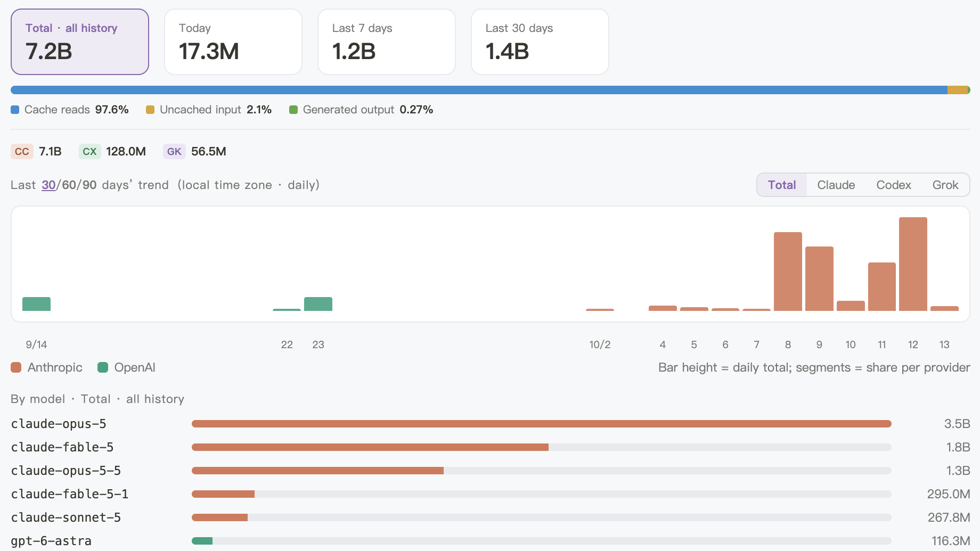The height and width of the screenshot is (551, 980).
Task: Choose the 60 days trend range
Action: click(x=69, y=185)
